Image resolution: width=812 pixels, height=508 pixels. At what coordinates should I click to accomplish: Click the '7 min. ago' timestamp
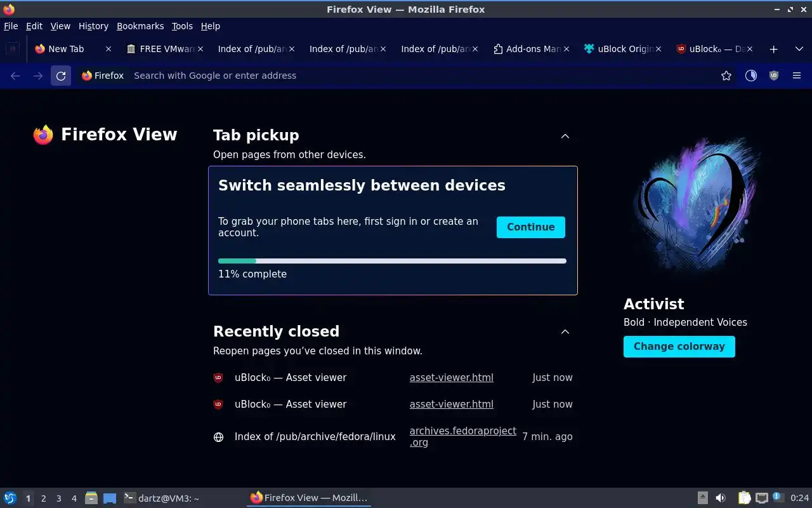click(x=547, y=437)
